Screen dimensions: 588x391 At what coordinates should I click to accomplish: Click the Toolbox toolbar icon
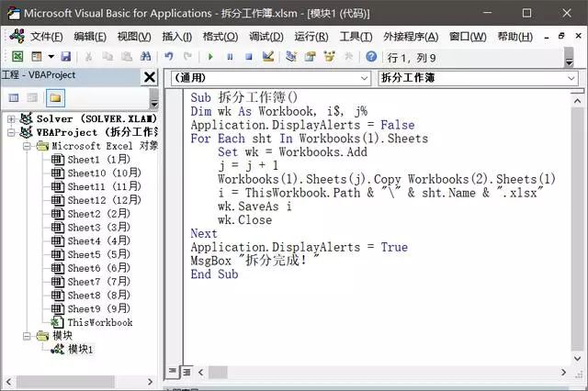click(x=348, y=57)
